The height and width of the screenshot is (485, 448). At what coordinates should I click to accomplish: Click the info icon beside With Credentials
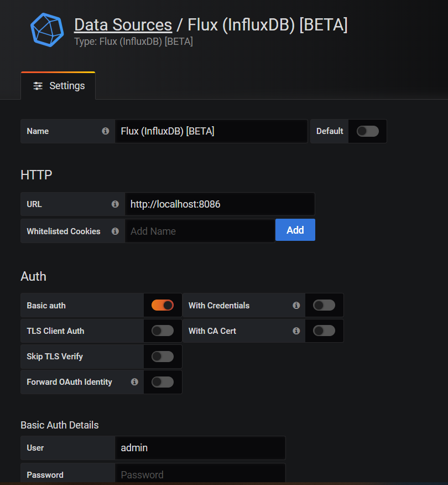(296, 305)
